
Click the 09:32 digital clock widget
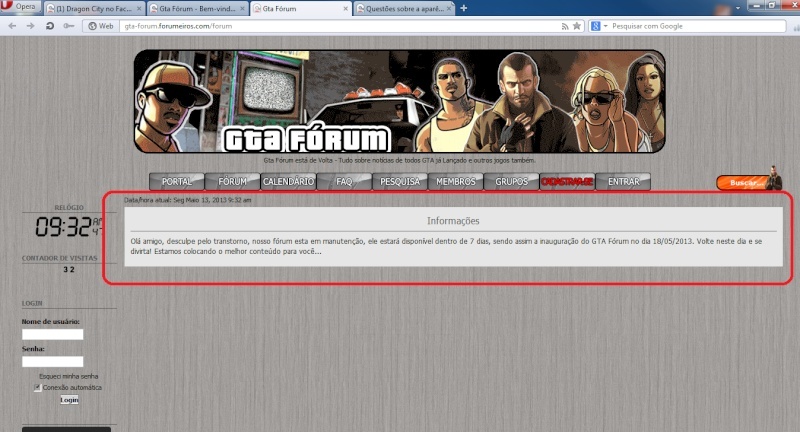69,226
